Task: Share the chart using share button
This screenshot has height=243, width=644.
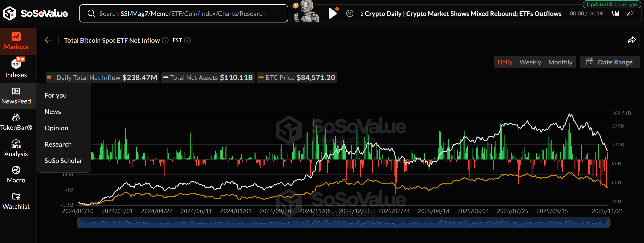Action: [x=632, y=40]
